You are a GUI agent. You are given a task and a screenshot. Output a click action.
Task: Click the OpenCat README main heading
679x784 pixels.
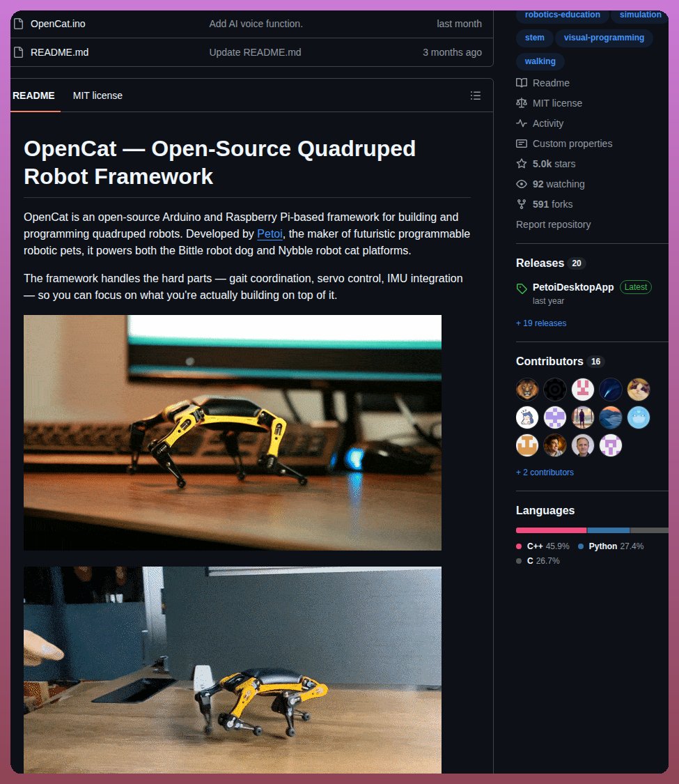(219, 162)
